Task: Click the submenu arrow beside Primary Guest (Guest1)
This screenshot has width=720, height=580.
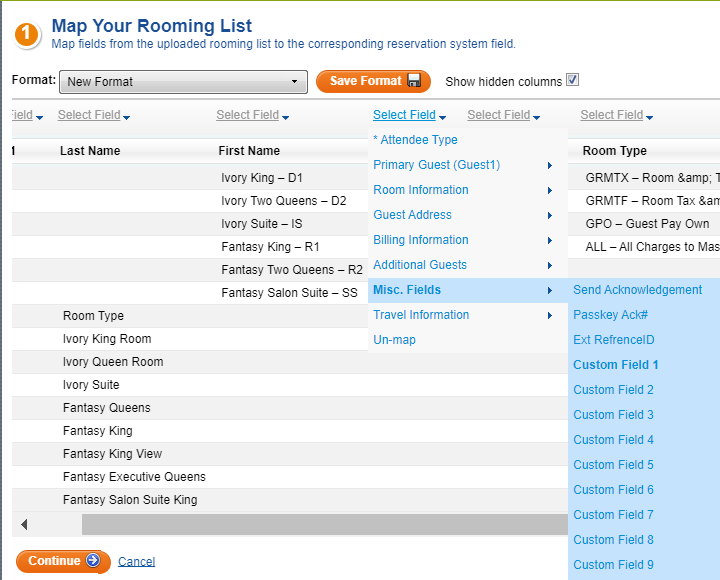Action: coord(550,165)
